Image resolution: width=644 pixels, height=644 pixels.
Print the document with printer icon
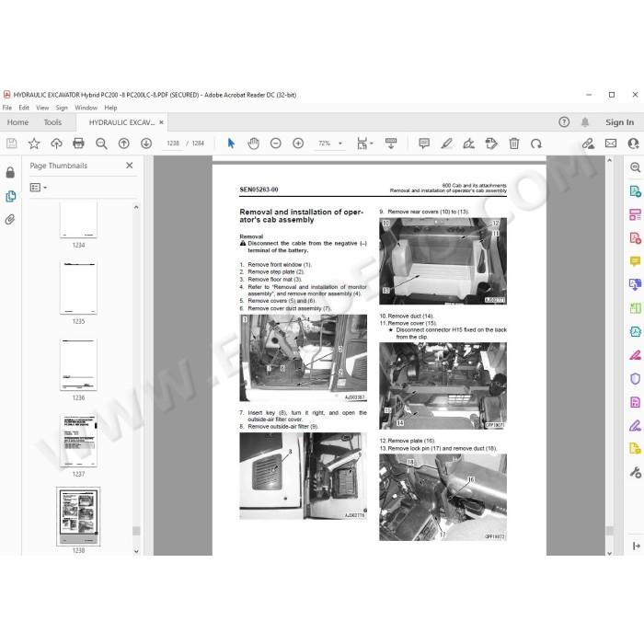78,144
